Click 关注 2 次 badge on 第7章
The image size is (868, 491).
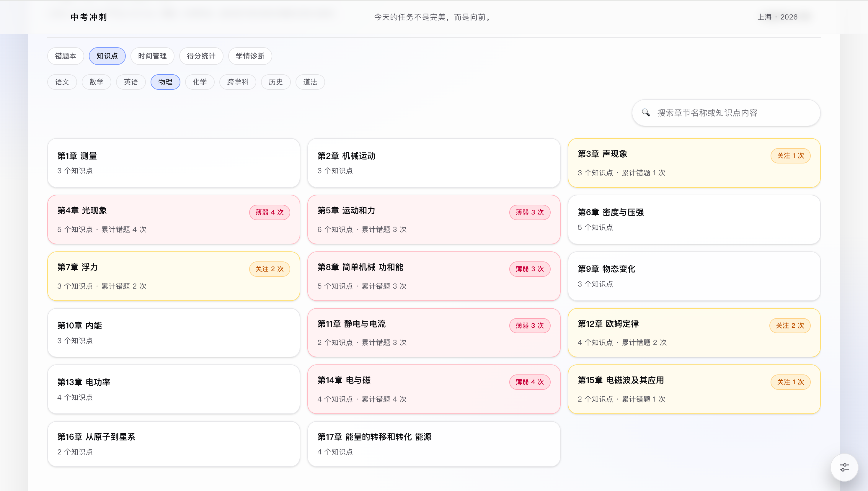(270, 269)
